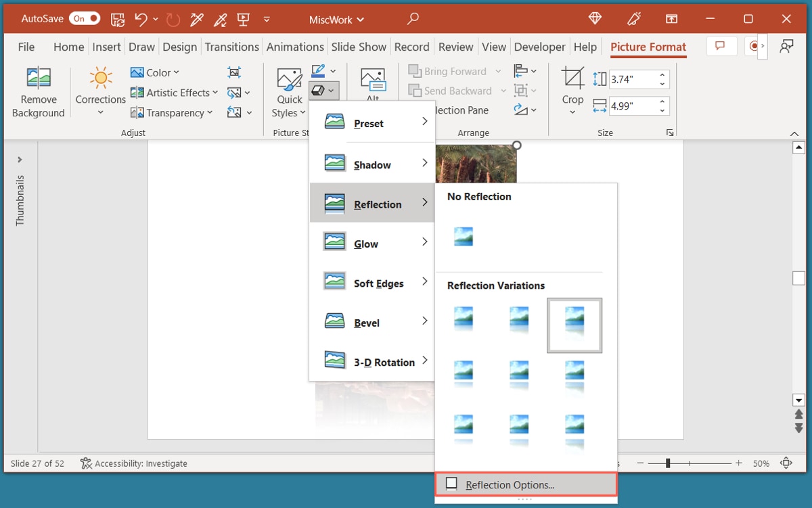Check the Reflection Options checkbox
812x508 pixels.
[452, 484]
